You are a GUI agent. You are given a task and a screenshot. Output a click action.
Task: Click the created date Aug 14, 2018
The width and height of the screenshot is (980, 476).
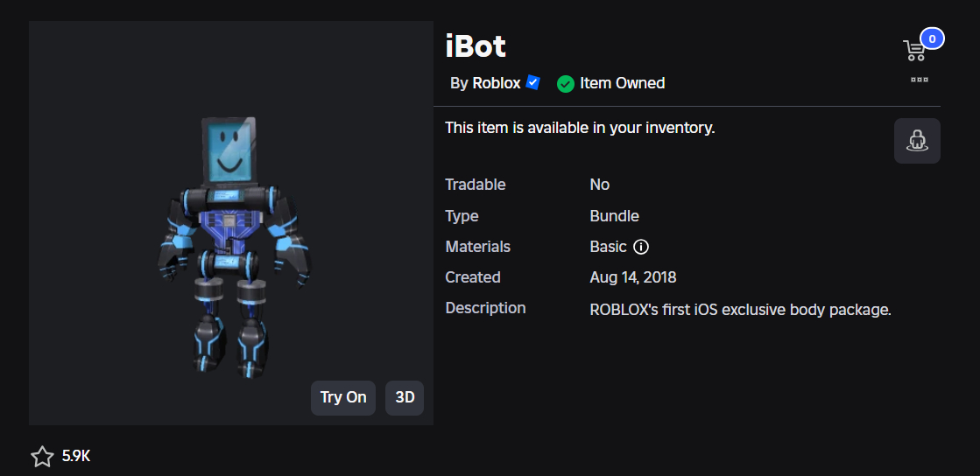coord(633,277)
